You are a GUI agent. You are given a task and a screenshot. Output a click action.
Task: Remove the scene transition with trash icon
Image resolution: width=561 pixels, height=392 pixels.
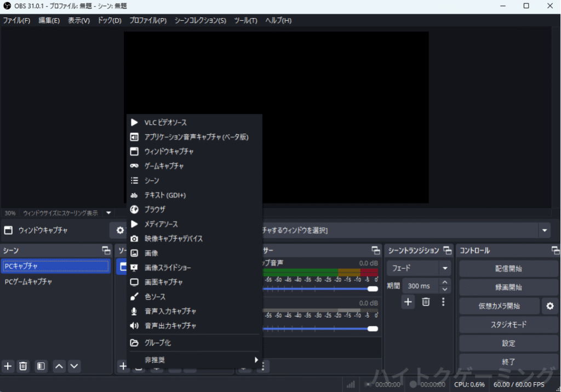[426, 302]
